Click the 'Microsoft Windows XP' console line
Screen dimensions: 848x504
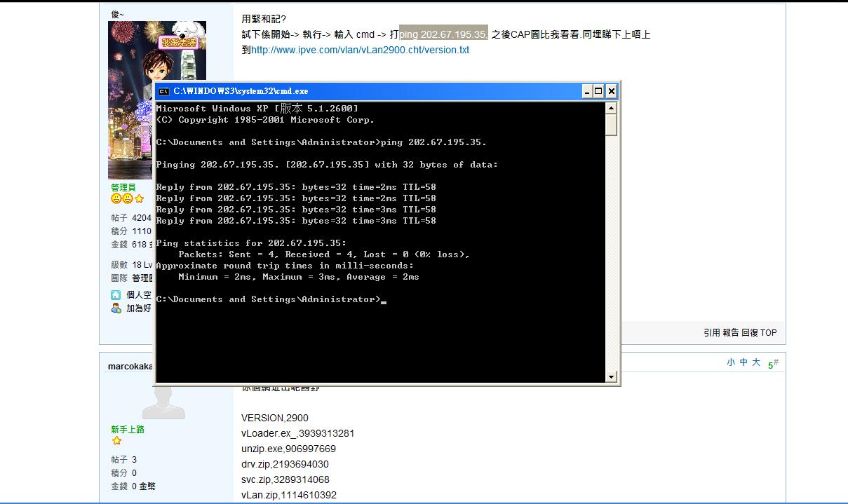coord(257,108)
